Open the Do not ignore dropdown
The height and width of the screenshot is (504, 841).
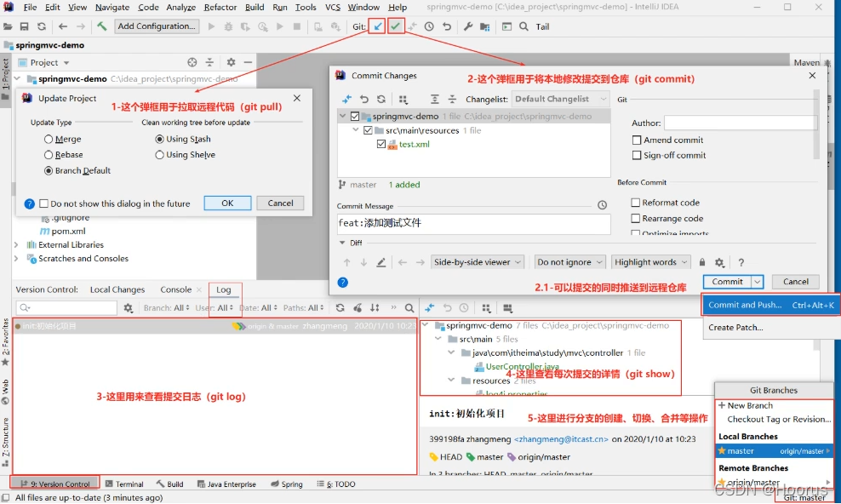pos(569,262)
